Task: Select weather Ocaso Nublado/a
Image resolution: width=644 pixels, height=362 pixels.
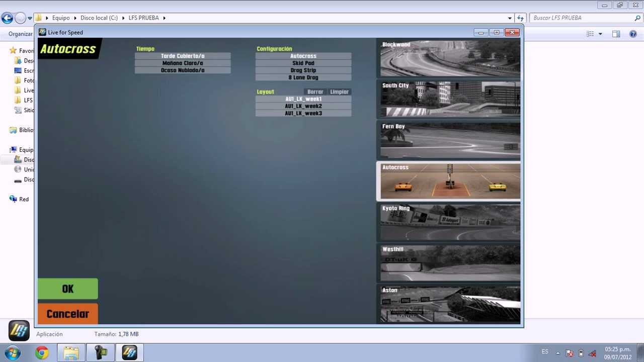Action: click(183, 70)
